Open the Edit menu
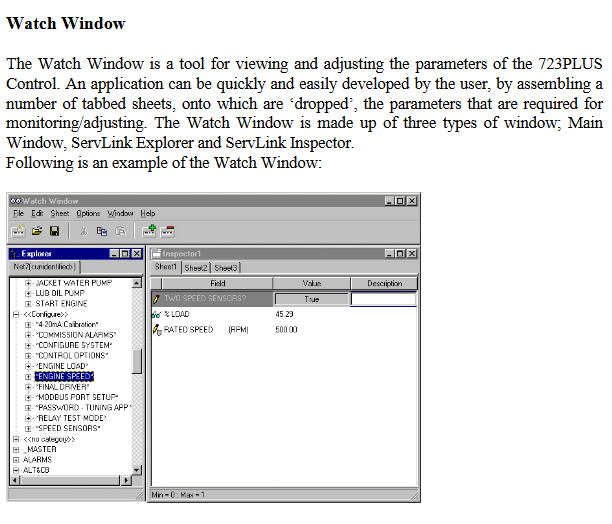This screenshot has width=612, height=524. tap(37, 213)
